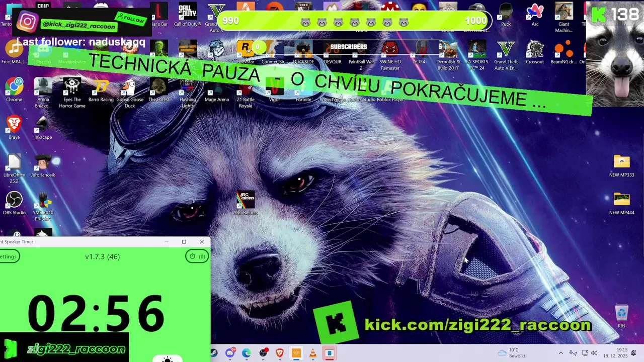The image size is (644, 362).
Task: Open VLC media player from the taskbar
Action: [313, 353]
